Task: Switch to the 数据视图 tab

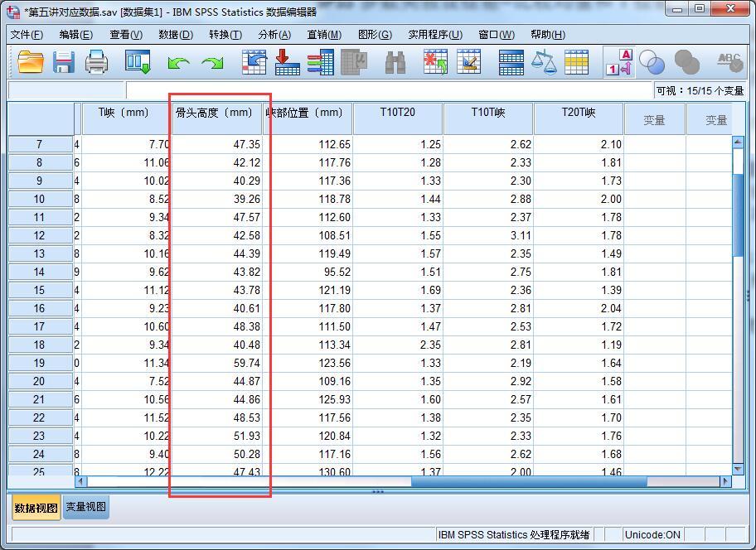Action: click(x=36, y=508)
